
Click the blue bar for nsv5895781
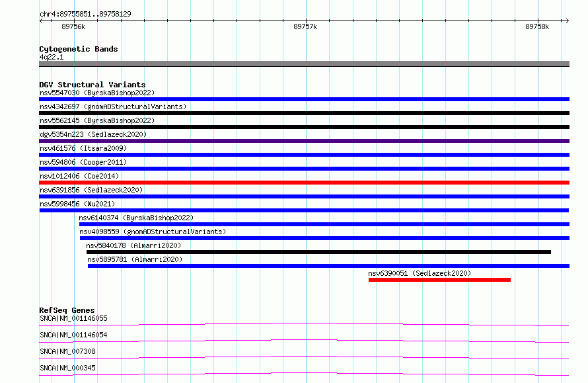point(328,266)
